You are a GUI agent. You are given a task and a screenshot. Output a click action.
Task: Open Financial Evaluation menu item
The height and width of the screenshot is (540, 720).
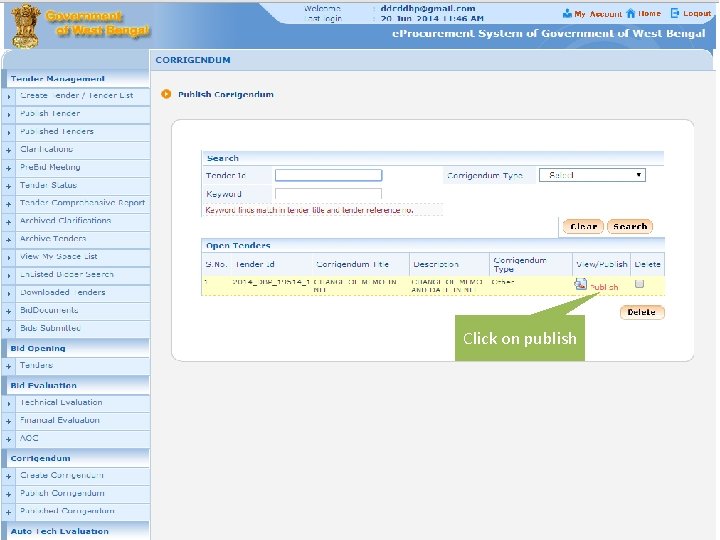point(60,420)
